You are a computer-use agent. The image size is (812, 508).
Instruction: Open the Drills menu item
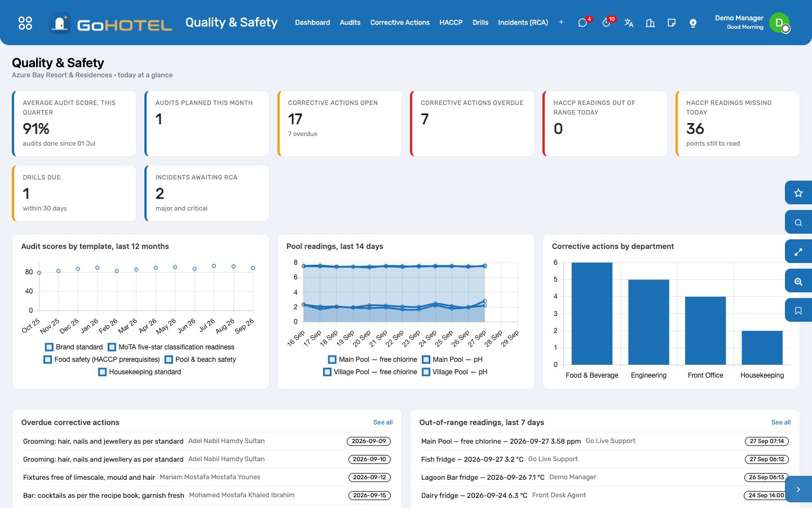480,23
